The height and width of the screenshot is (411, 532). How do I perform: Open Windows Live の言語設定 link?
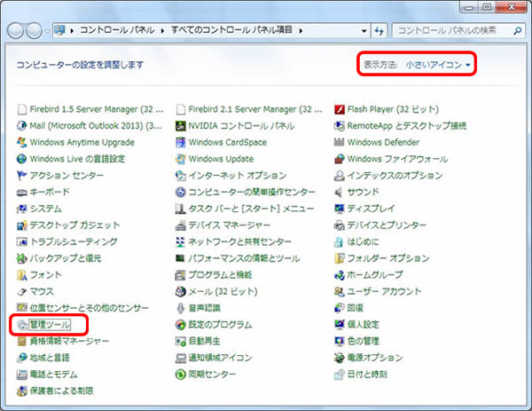[x=77, y=159]
